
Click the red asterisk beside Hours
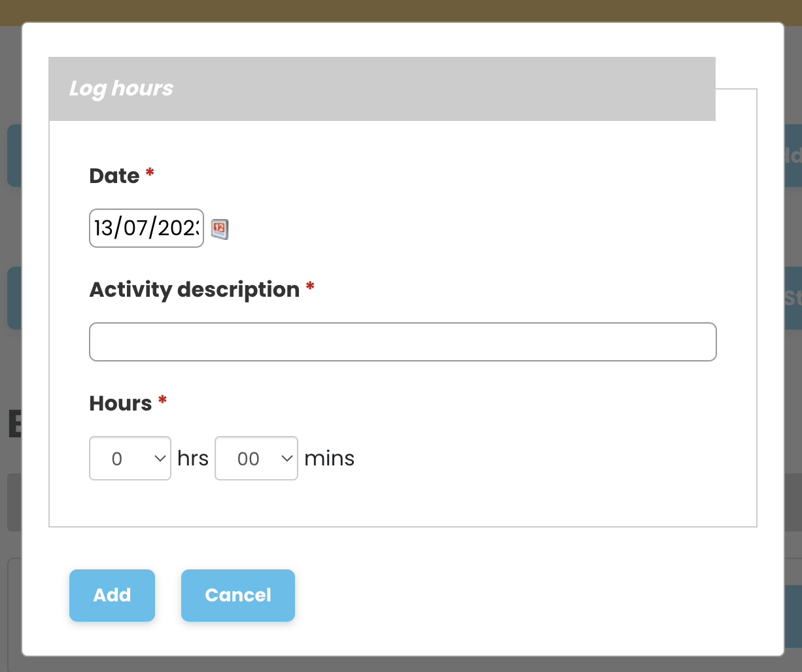(162, 401)
